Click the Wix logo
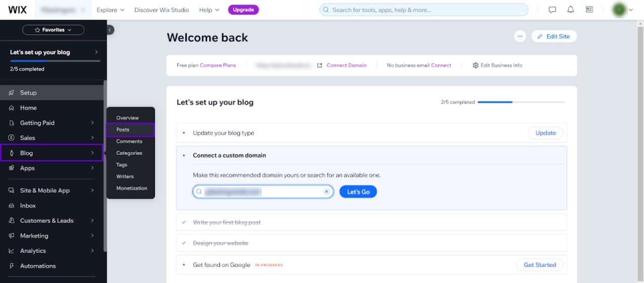The width and height of the screenshot is (644, 283). [18, 10]
